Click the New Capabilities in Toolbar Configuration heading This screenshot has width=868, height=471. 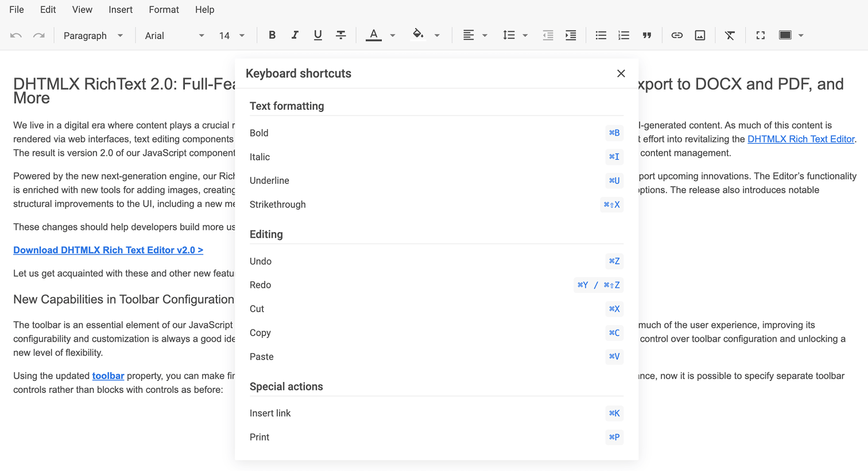tap(124, 299)
